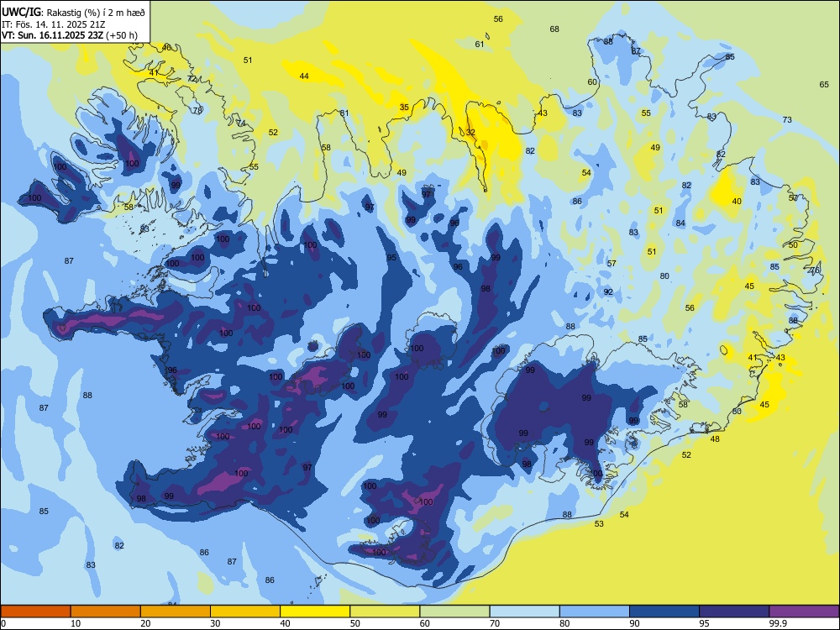The image size is (840, 630).
Task: Click the 'UWC/IG: Rakastig (%) í 2 m hæð' title
Action: [x=73, y=11]
